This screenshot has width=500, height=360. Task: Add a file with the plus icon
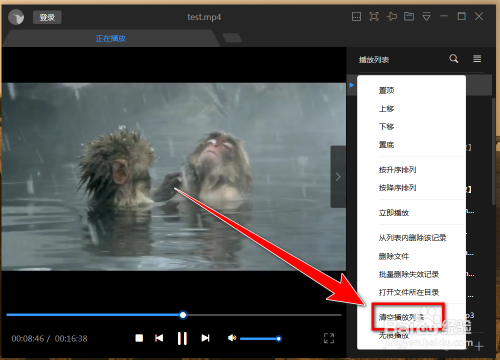pos(479,346)
